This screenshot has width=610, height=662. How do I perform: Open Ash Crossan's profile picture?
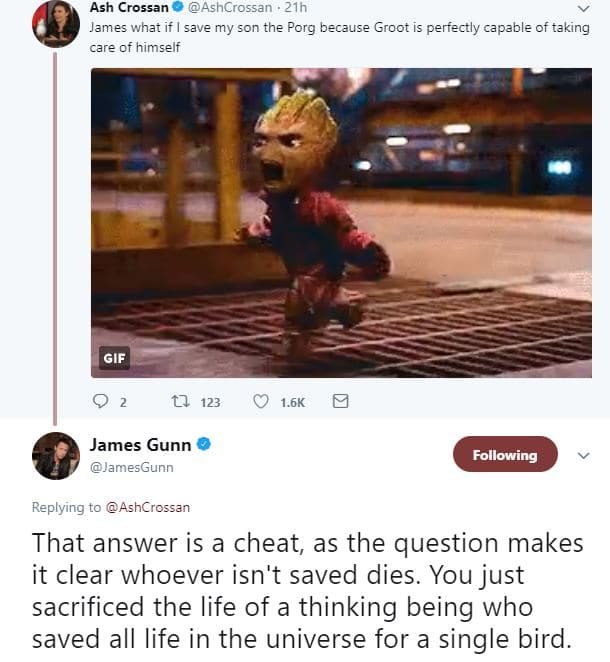point(56,23)
